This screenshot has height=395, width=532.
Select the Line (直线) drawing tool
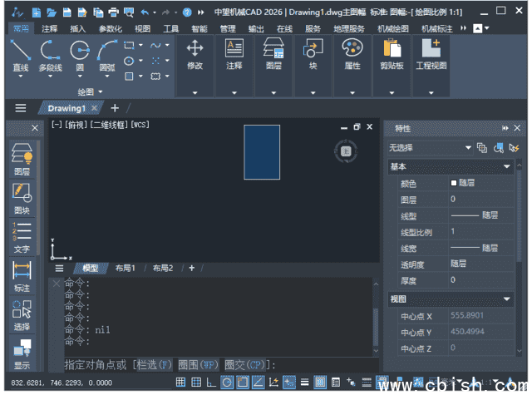[21, 55]
